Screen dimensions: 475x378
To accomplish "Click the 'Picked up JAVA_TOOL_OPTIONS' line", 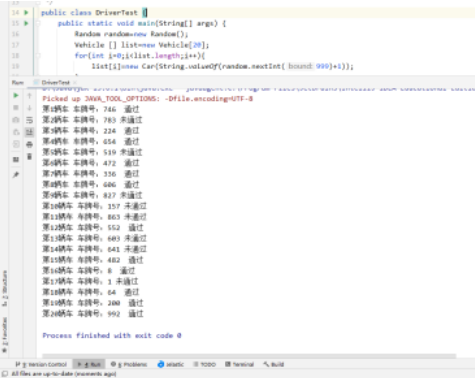I will (147, 99).
